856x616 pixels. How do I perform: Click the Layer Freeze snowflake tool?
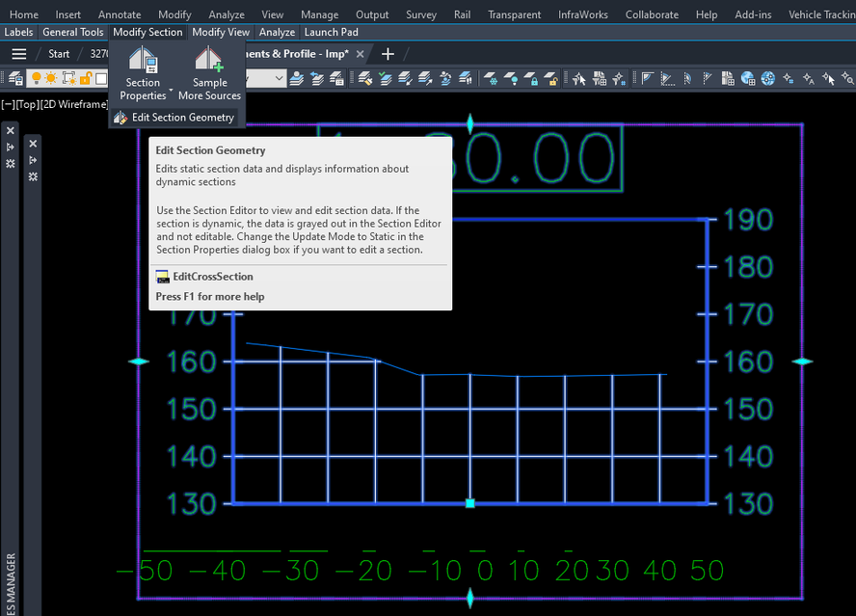tap(491, 79)
